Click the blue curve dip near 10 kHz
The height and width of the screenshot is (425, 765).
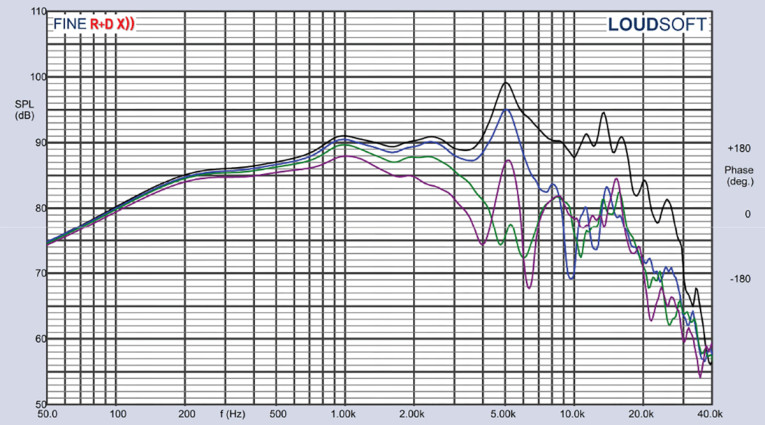(571, 278)
